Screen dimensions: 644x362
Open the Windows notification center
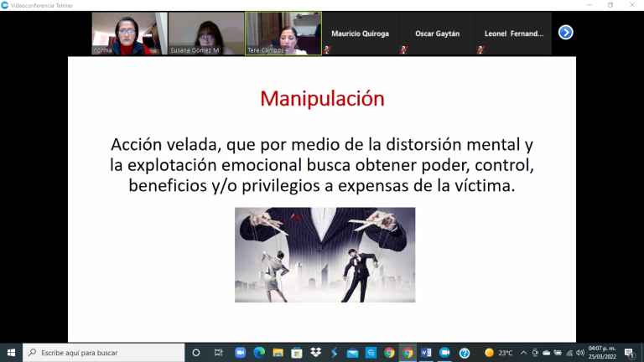629,353
